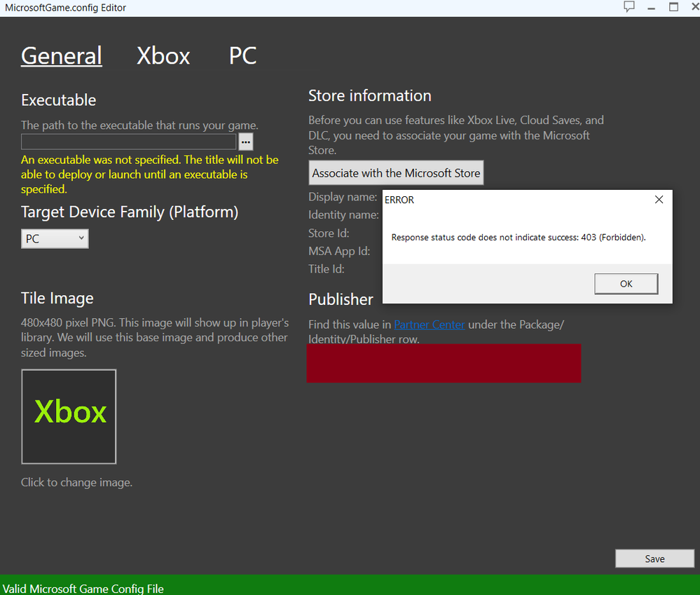700x595 pixels.
Task: Click the Store Id label
Action: (329, 233)
